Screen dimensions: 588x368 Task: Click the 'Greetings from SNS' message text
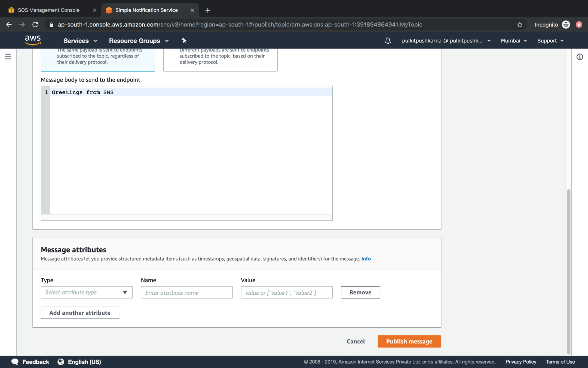(x=82, y=92)
